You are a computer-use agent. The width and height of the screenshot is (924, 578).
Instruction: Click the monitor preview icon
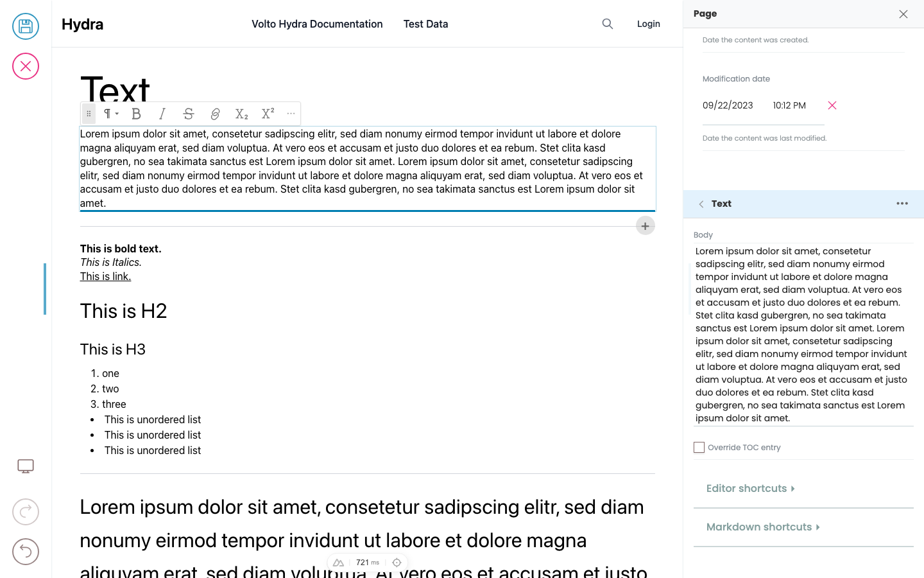coord(26,466)
